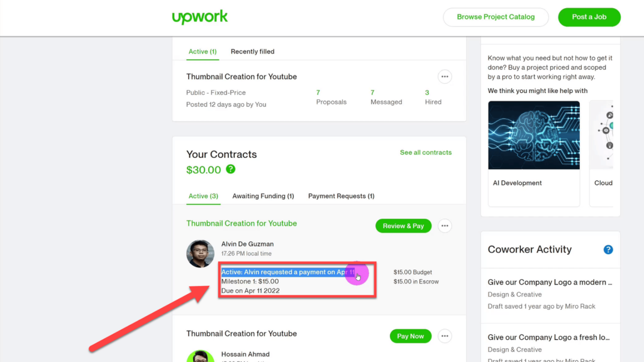Click Hossain Ahmad's profile photo
644x362 pixels.
(200, 356)
